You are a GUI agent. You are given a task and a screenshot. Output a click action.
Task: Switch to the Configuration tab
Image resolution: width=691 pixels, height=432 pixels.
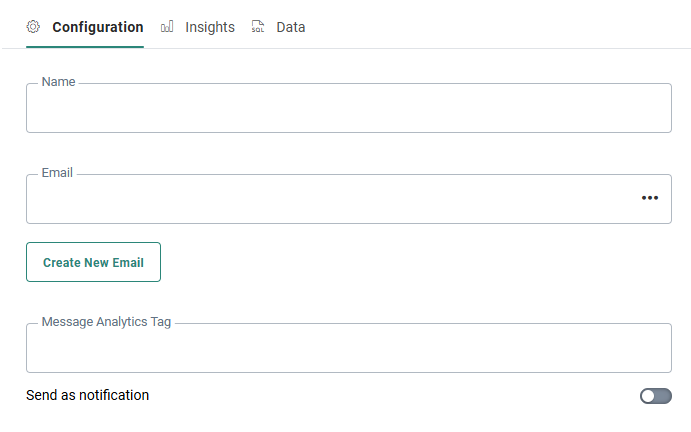(x=97, y=27)
